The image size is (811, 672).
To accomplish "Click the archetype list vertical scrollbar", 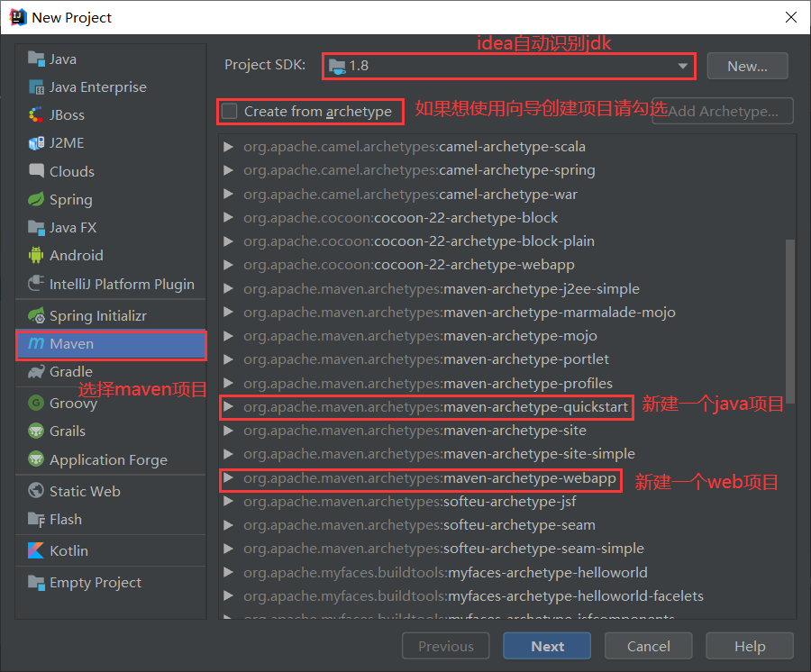I will click(x=789, y=321).
